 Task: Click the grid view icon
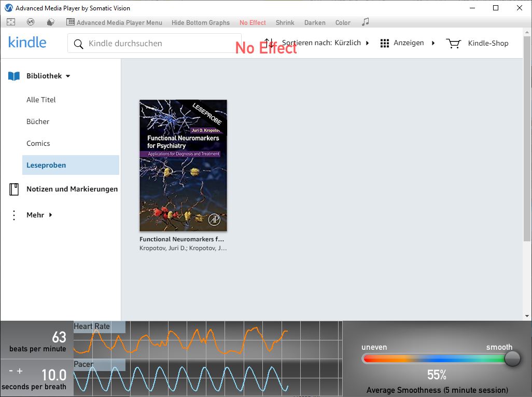point(384,43)
